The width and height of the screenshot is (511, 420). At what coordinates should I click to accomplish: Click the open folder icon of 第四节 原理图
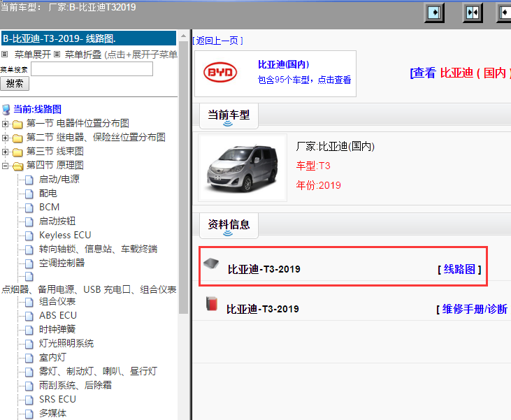point(17,166)
